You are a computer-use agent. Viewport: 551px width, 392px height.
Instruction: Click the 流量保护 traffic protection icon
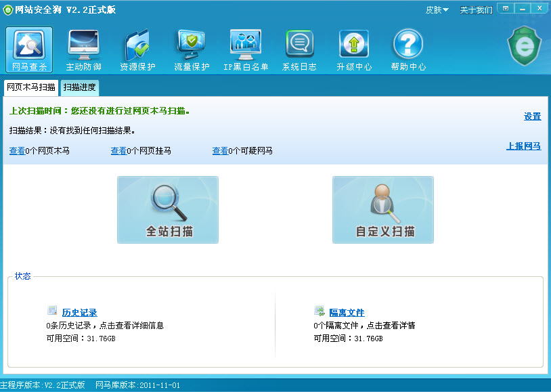pyautogui.click(x=190, y=49)
